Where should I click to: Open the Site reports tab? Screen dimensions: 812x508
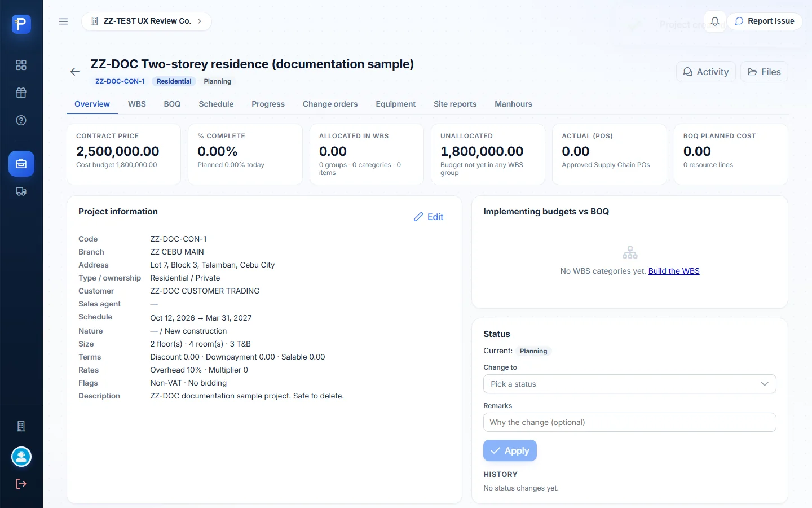pos(455,104)
